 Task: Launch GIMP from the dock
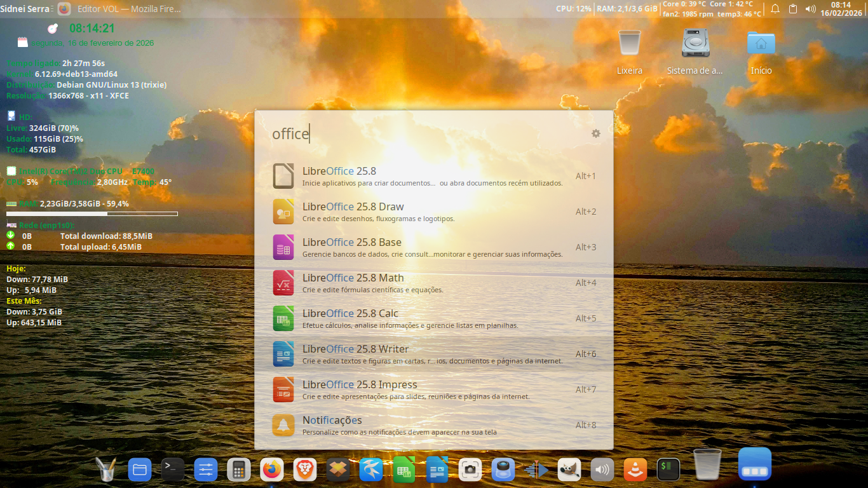click(x=569, y=470)
